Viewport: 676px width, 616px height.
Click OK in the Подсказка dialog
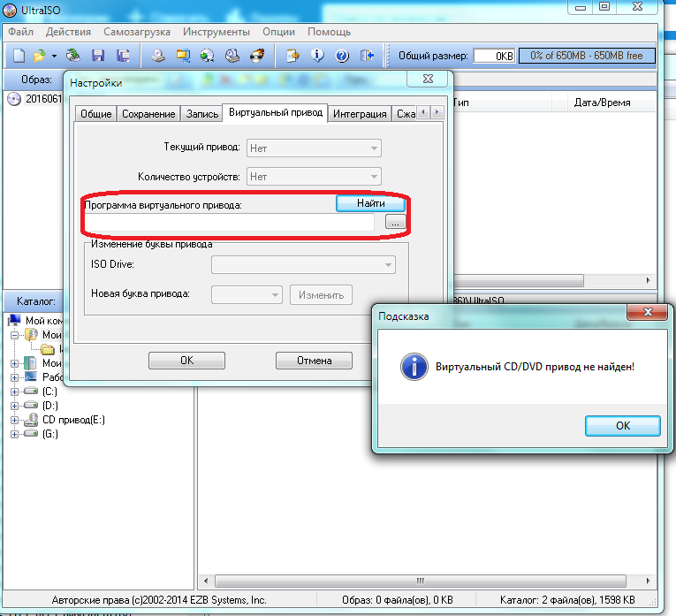pyautogui.click(x=623, y=426)
